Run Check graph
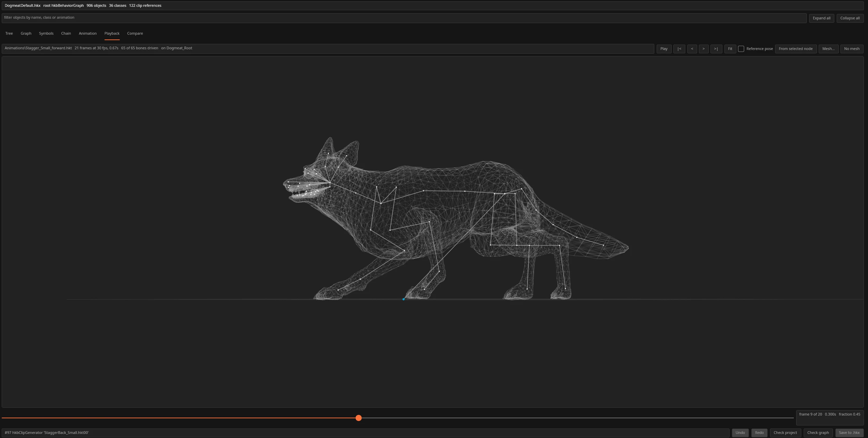Screen dimensions: 868x438 coord(818,433)
